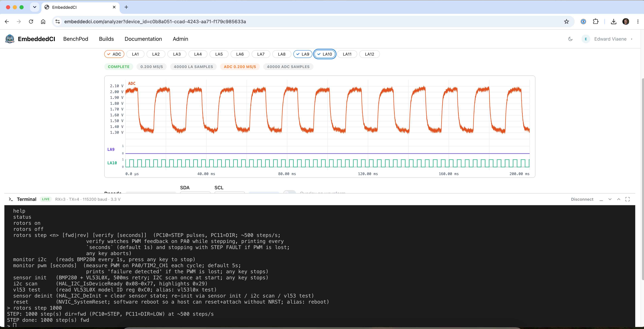Enable the LA12 channel
This screenshot has height=329, width=644.
pos(369,54)
